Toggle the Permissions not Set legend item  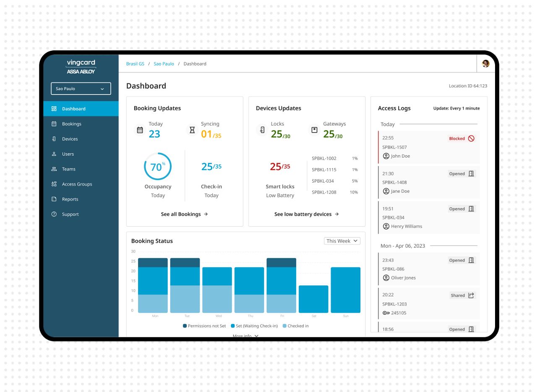(204, 326)
